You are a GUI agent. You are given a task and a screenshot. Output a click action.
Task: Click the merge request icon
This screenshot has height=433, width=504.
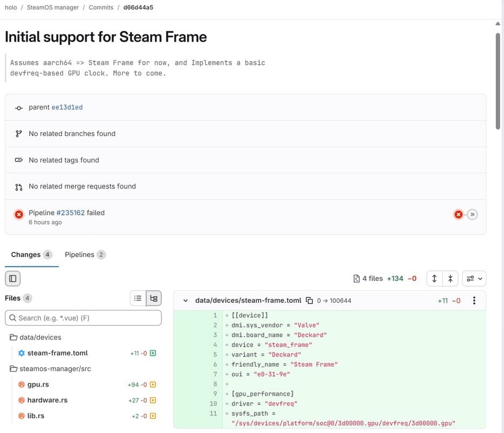[19, 187]
